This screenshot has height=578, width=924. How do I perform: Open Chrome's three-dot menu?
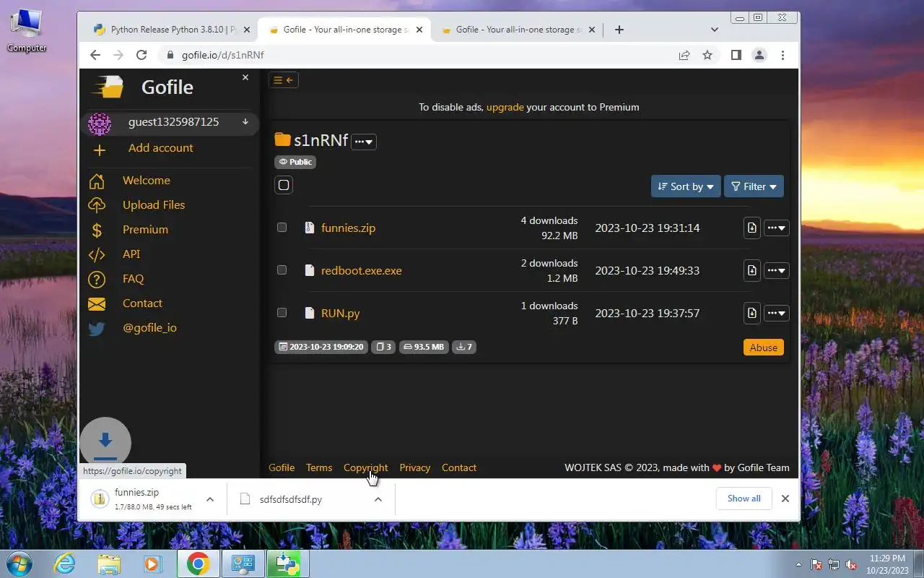point(783,55)
